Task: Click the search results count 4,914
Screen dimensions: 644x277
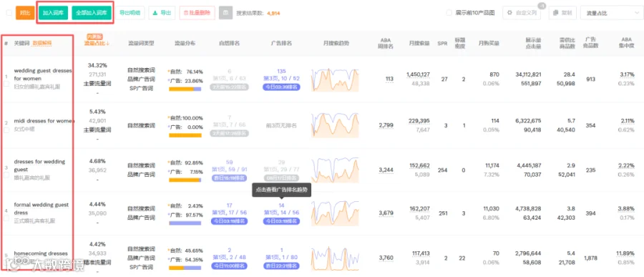Action: click(x=273, y=13)
